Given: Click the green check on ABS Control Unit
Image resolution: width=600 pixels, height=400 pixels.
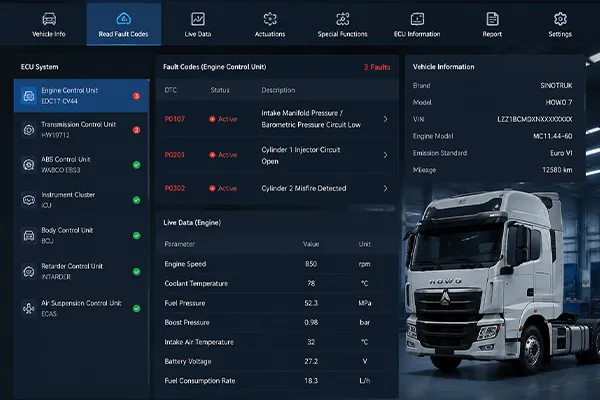Looking at the screenshot, I should tap(136, 165).
